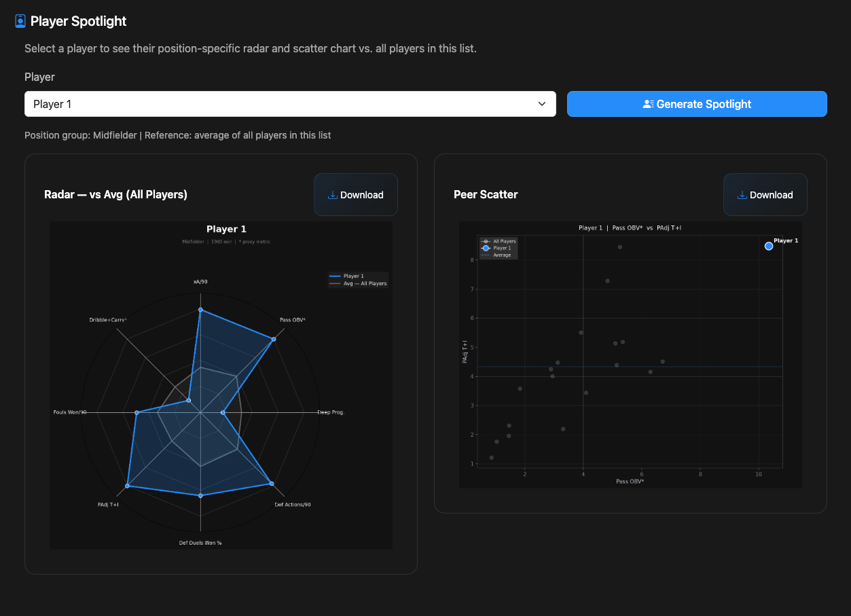The image size is (851, 616).
Task: Click the Def Actions/90 radar data point
Action: (x=272, y=484)
